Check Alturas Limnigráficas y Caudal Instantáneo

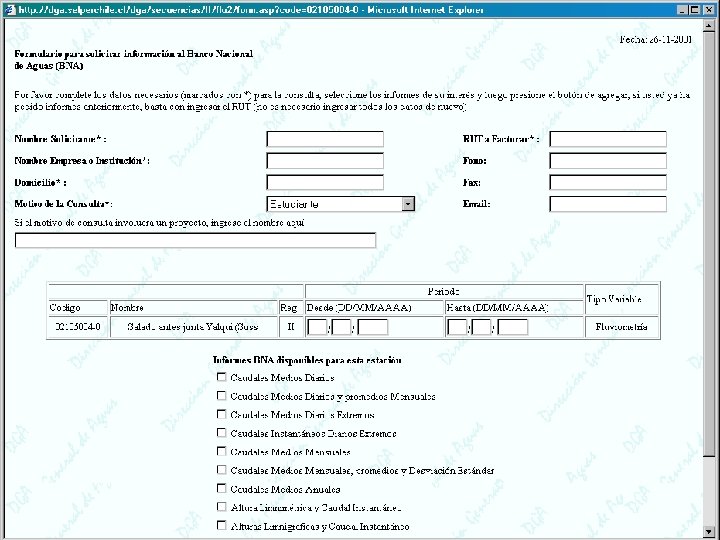222,525
